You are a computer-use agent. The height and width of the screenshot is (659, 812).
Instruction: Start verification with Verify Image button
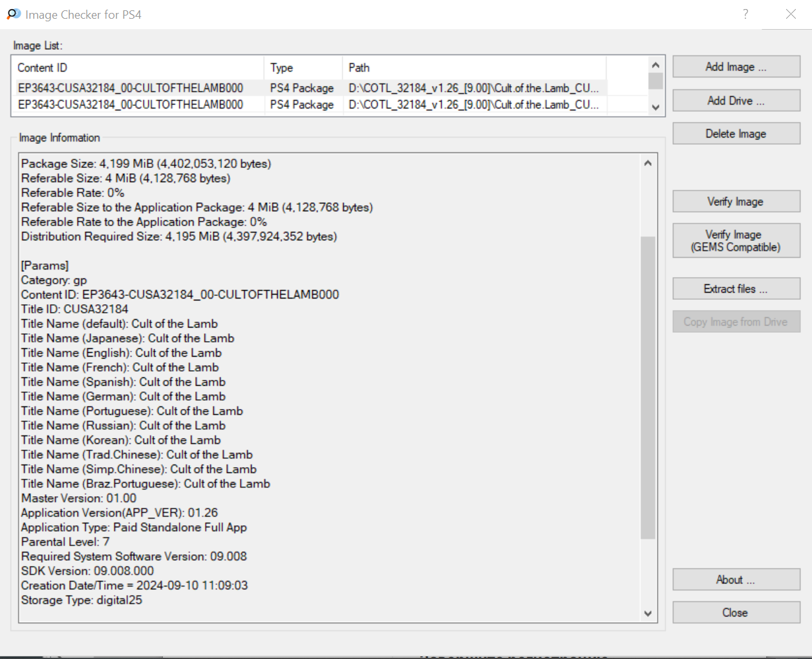[736, 202]
